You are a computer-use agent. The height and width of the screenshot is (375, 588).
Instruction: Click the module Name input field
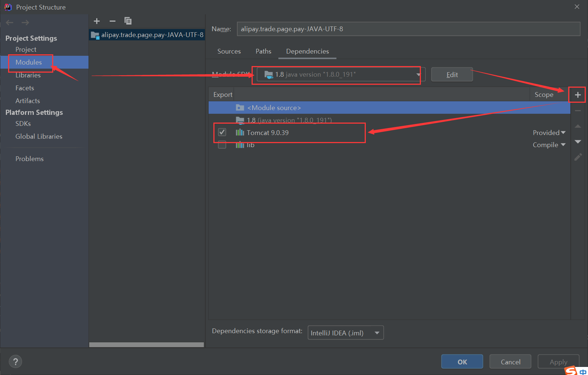coord(408,29)
